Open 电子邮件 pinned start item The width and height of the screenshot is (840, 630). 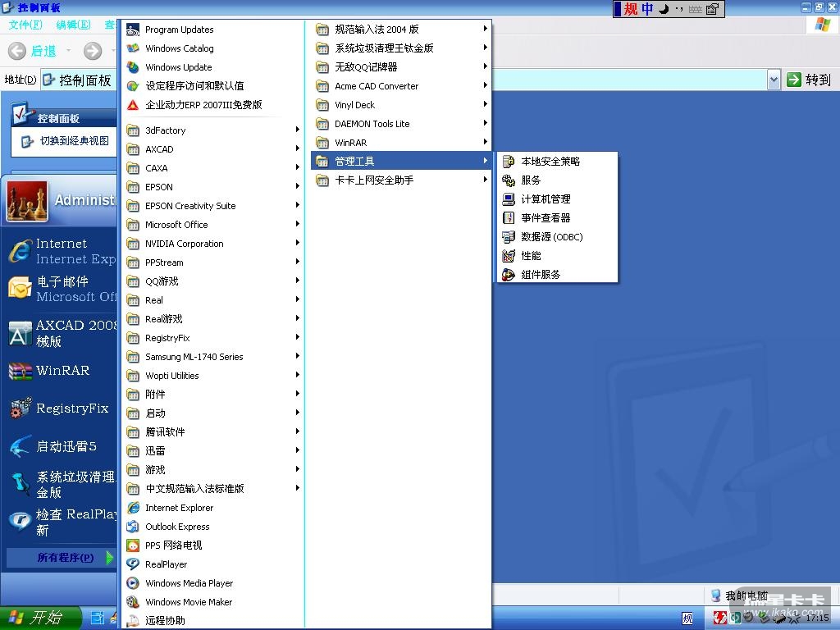pos(62,289)
